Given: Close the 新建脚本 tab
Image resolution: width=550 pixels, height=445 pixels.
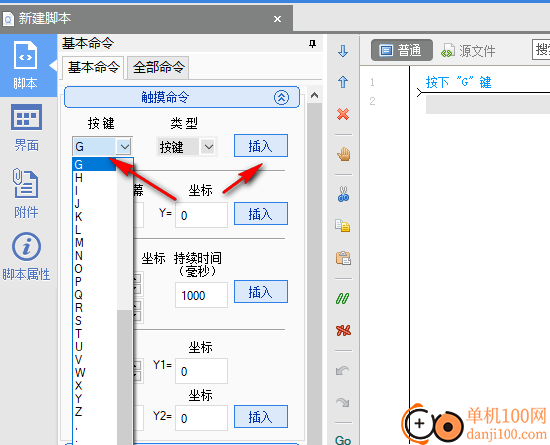Looking at the screenshot, I should [277, 19].
